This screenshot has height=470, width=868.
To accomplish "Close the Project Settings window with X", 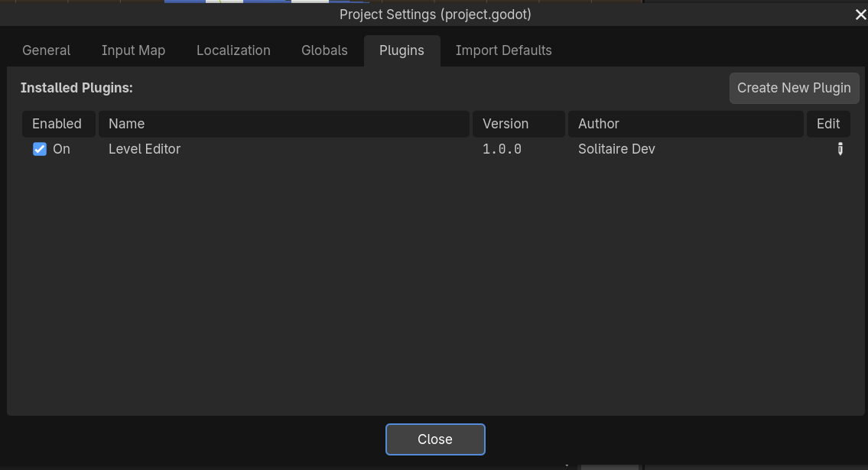I will click(x=860, y=15).
